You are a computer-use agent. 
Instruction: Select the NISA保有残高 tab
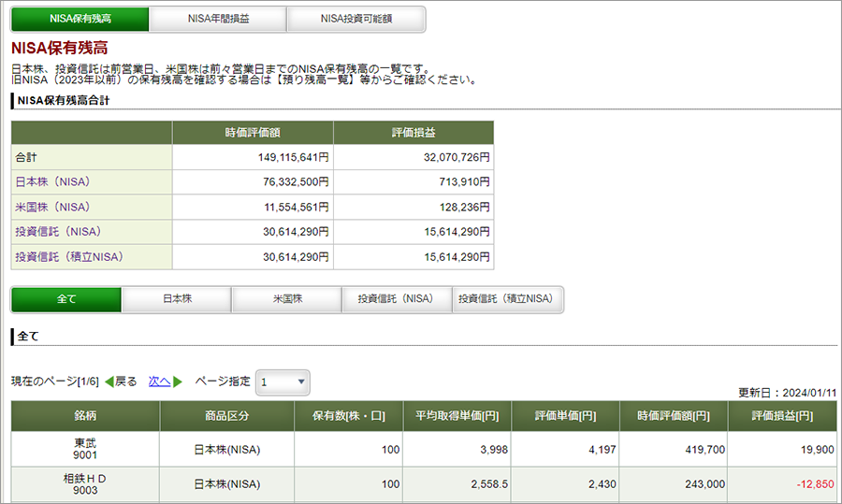click(x=80, y=19)
